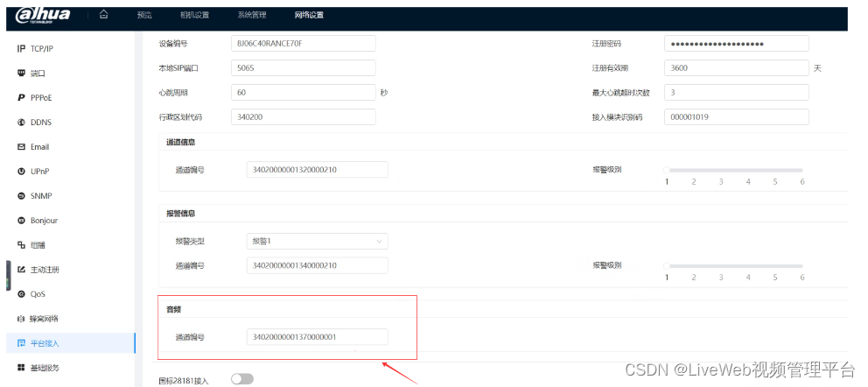Click the PPPoE sidebar icon
Viewport: 868px width, 387px height.
[x=21, y=97]
